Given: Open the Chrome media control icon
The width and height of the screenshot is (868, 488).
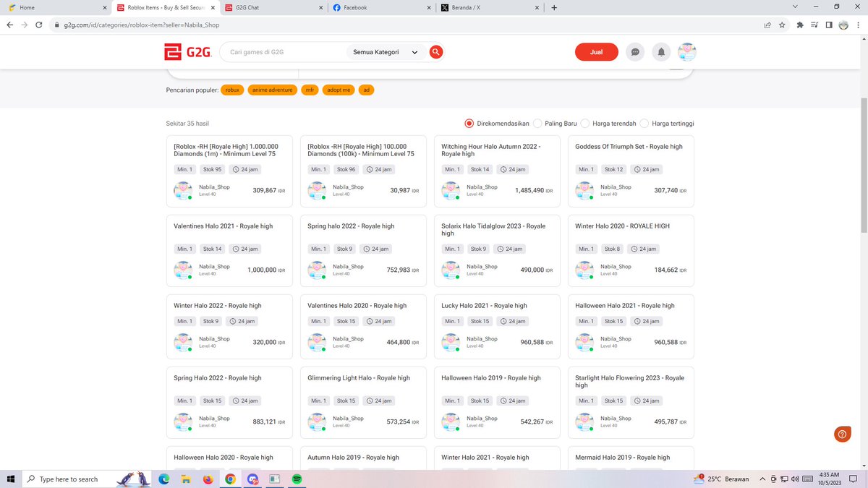Looking at the screenshot, I should tap(814, 25).
